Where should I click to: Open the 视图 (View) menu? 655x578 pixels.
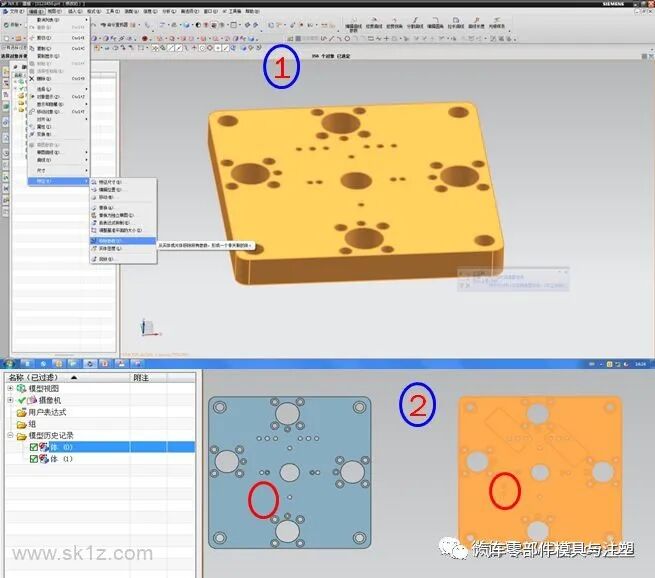coord(55,11)
